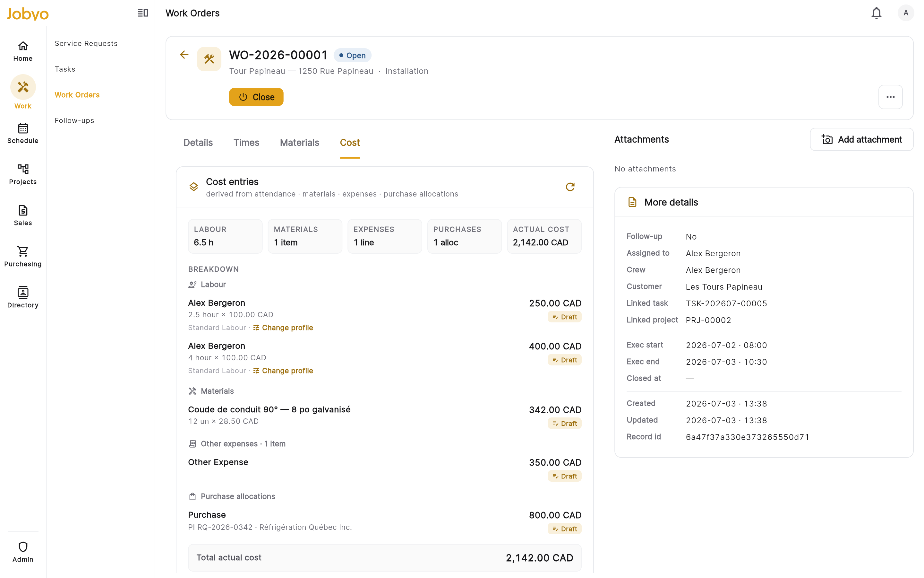Select the Work module icon
Screen dimensions: 924x578
(23, 87)
